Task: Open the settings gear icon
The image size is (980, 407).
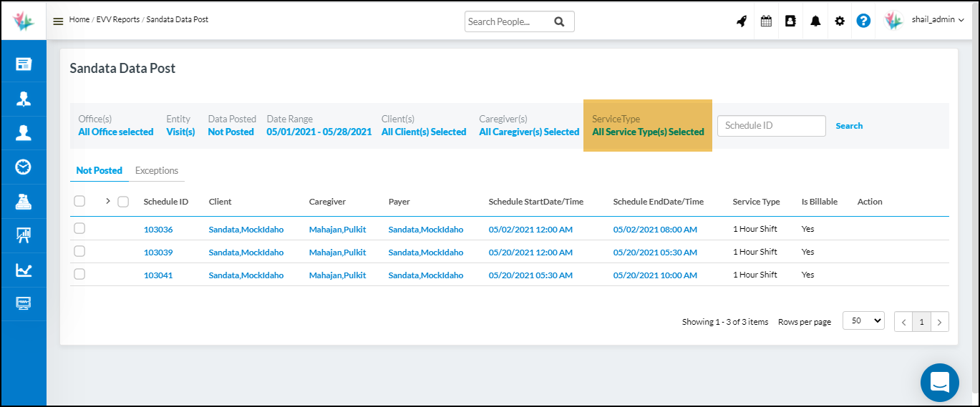Action: tap(840, 21)
